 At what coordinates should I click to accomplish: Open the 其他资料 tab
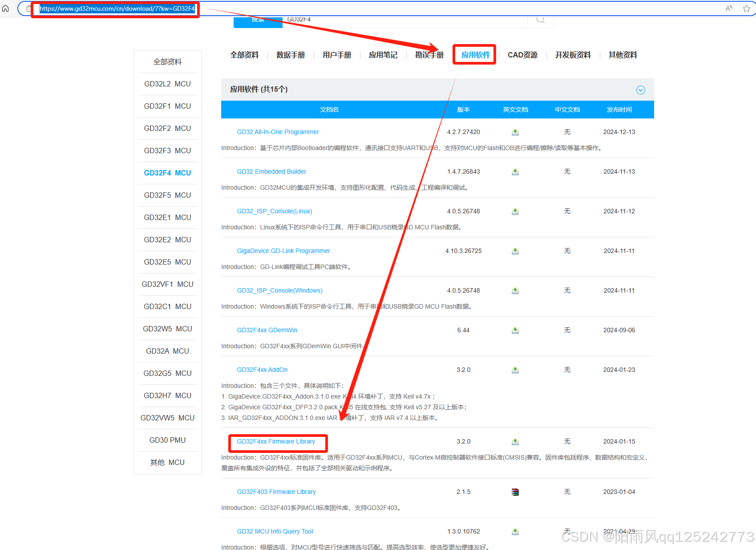[623, 55]
